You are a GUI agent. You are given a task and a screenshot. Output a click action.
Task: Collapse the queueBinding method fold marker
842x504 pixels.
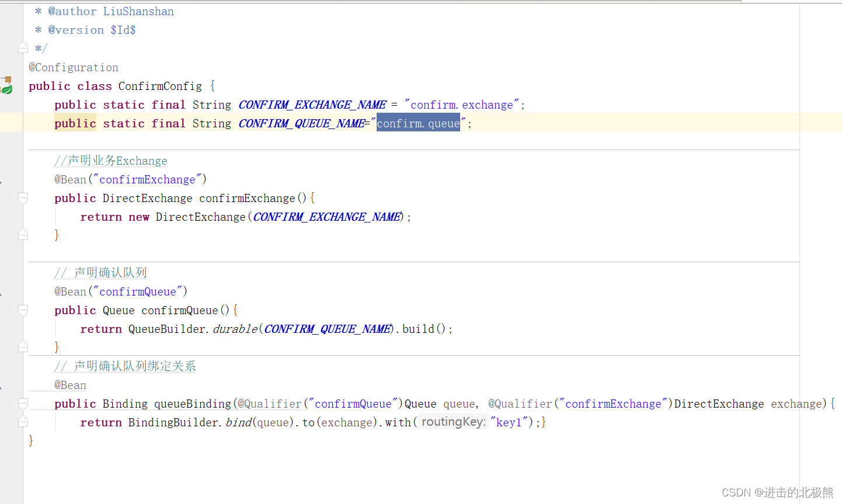click(x=23, y=404)
